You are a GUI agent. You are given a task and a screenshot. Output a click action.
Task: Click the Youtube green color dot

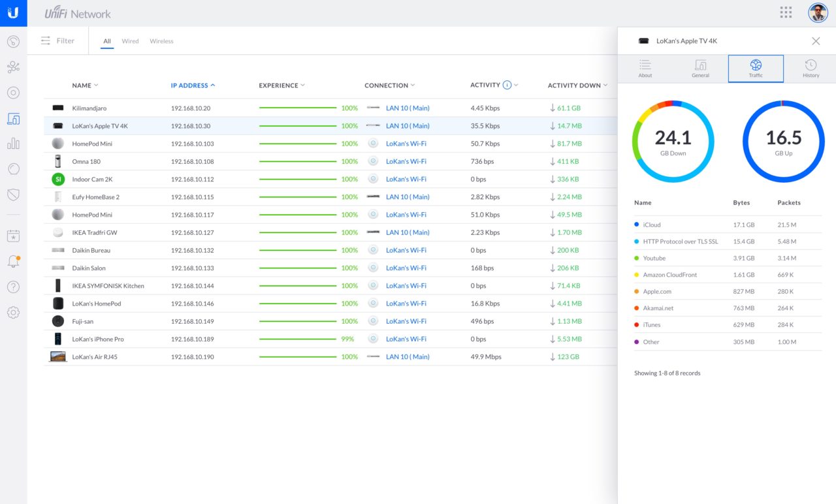tap(637, 258)
